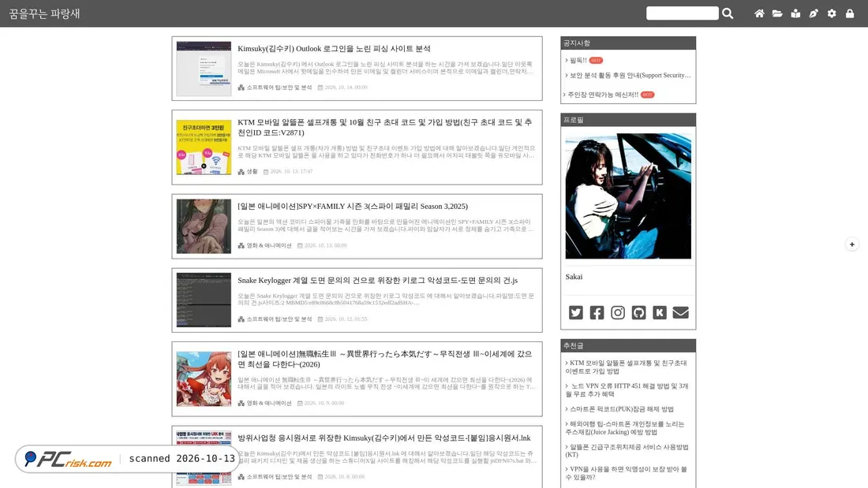The image size is (868, 488).
Task: Open recommended KTM 모바일 알뜰폰 셀프개통 link
Action: [626, 367]
